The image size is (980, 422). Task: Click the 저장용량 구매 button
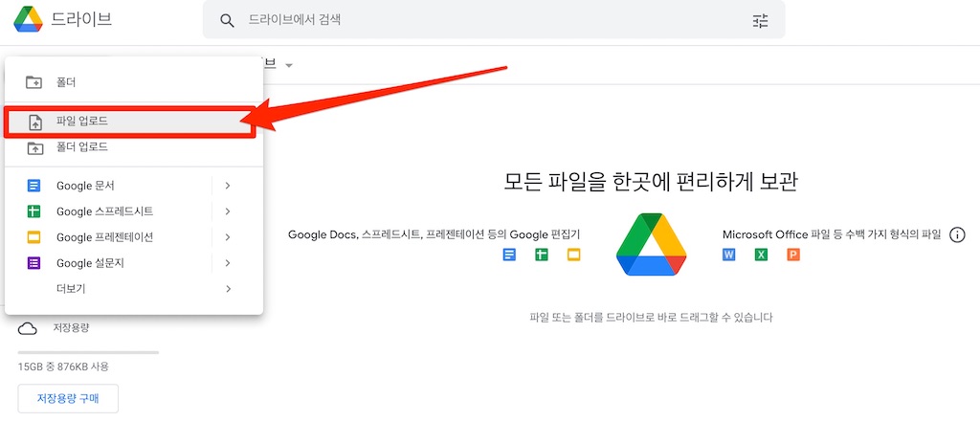(x=68, y=398)
